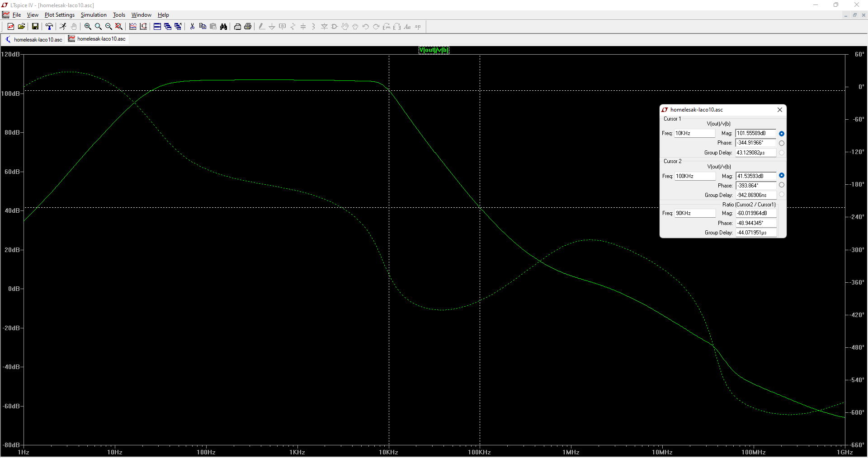
Task: Switch to the waveform plot tab homelesak-laco10.asc
Action: [x=97, y=39]
